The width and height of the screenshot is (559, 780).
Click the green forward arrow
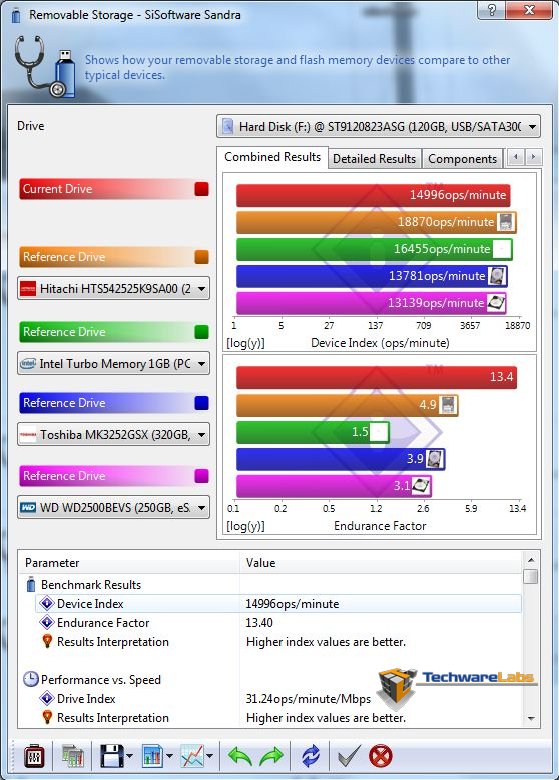point(271,756)
